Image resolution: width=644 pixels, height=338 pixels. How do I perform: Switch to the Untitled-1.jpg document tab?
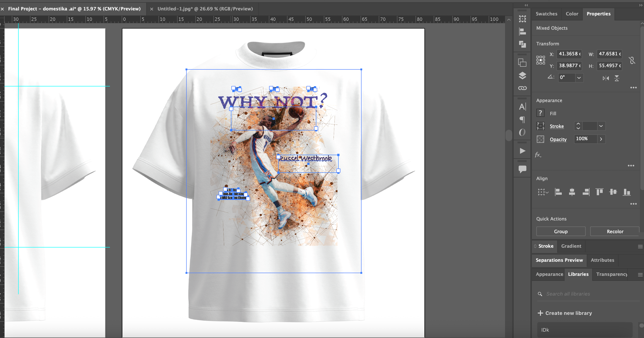click(x=205, y=9)
